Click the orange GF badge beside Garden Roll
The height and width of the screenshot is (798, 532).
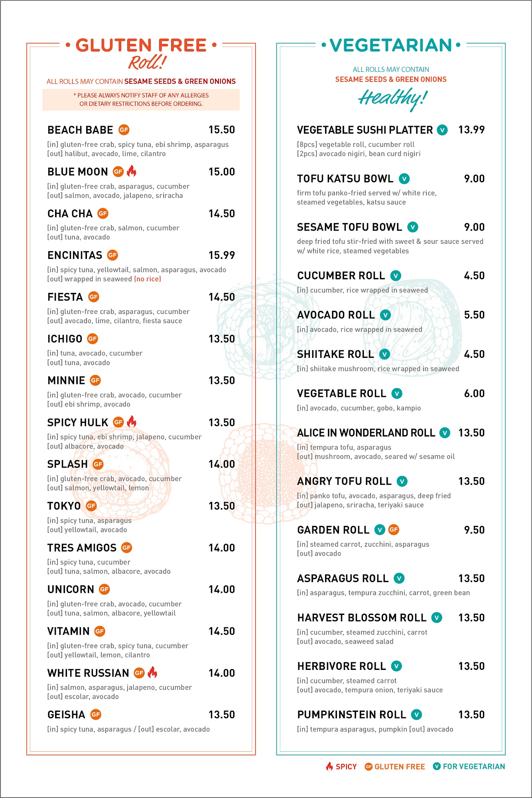394,529
